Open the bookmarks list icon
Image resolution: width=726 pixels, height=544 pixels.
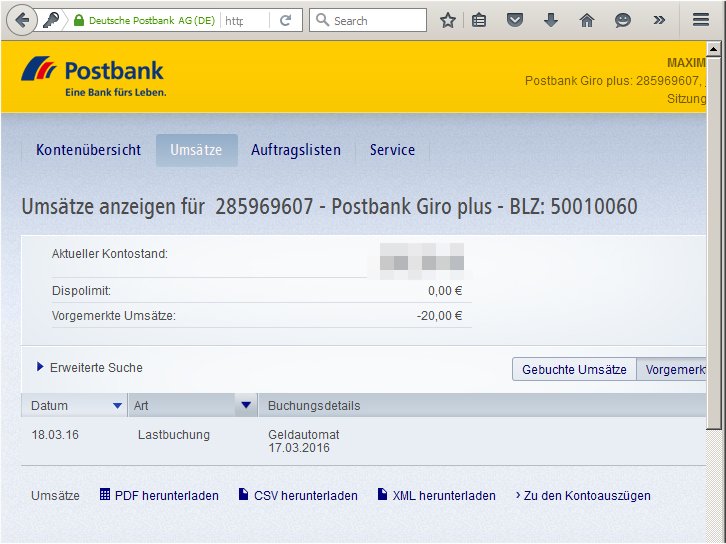point(479,20)
